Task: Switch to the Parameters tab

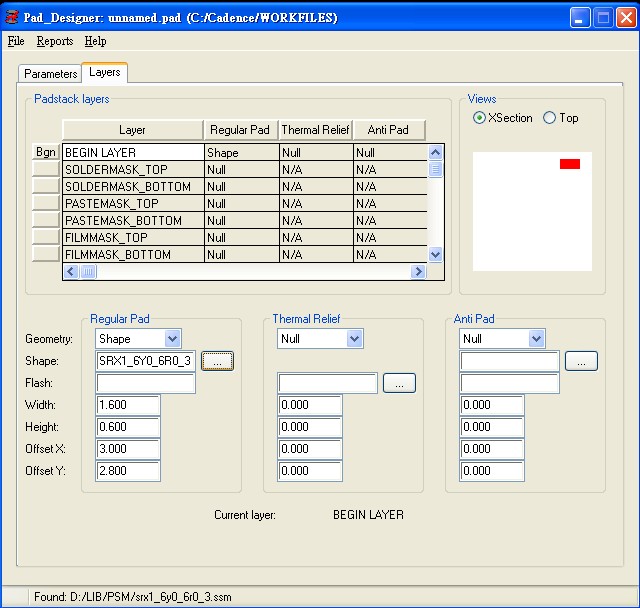Action: (50, 74)
